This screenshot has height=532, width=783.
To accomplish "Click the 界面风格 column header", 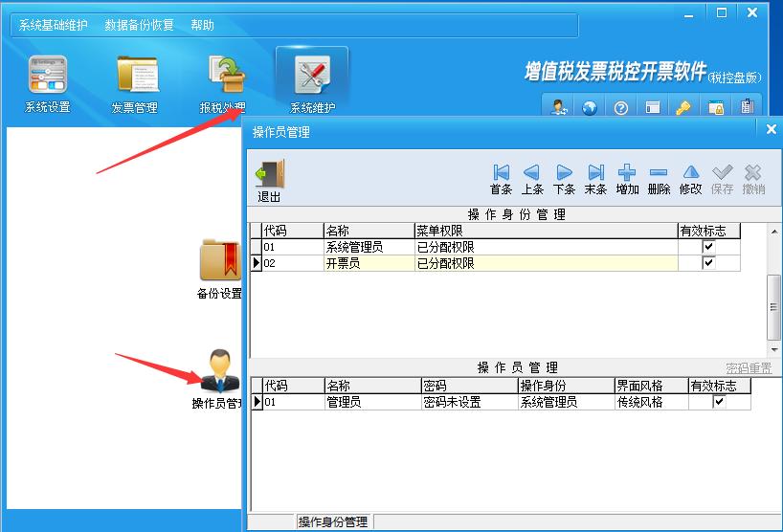I will [x=652, y=386].
